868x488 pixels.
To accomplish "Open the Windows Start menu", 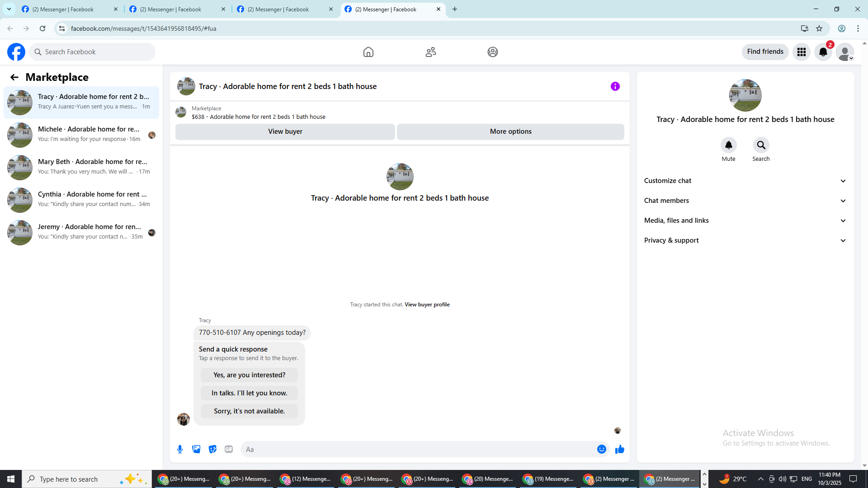I will [11, 479].
